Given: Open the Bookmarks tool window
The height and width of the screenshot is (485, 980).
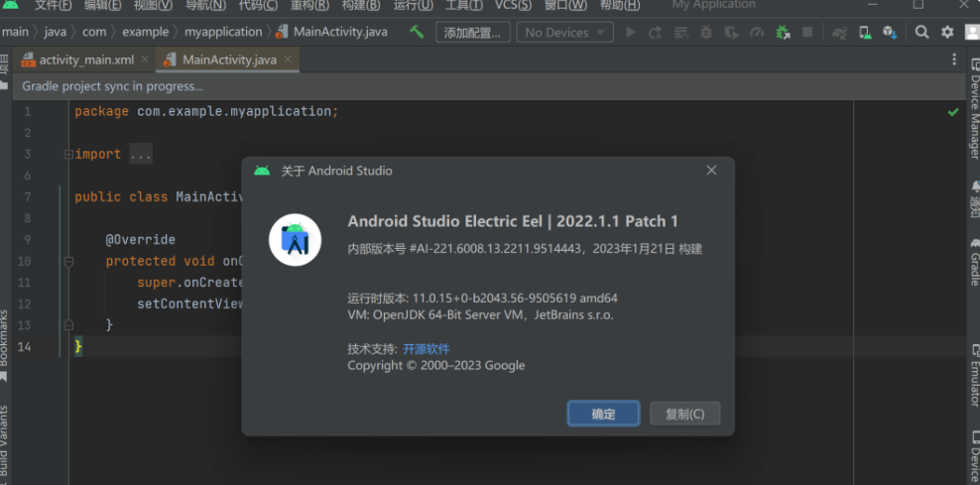Looking at the screenshot, I should click(x=4, y=344).
